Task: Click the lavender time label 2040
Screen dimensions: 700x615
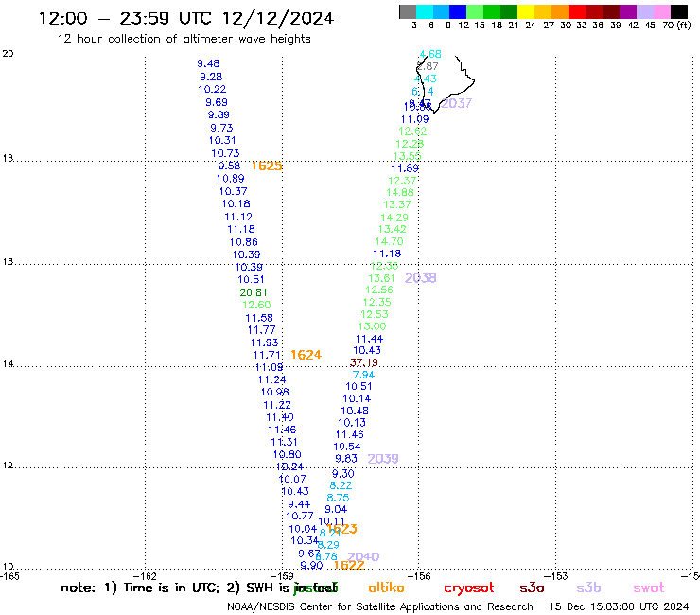Action: (363, 557)
